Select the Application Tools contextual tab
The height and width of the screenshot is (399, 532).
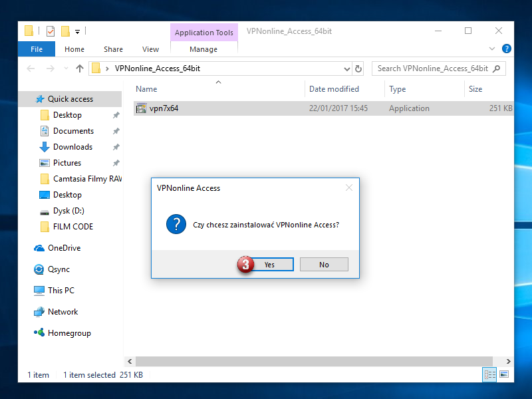204,33
